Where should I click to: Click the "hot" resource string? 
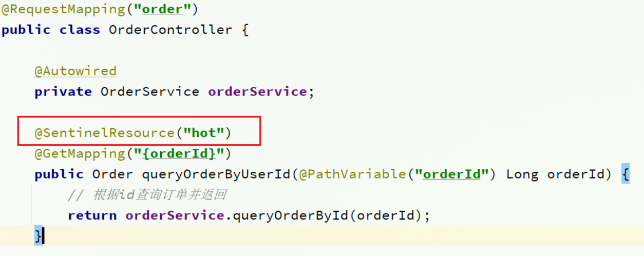[203, 133]
